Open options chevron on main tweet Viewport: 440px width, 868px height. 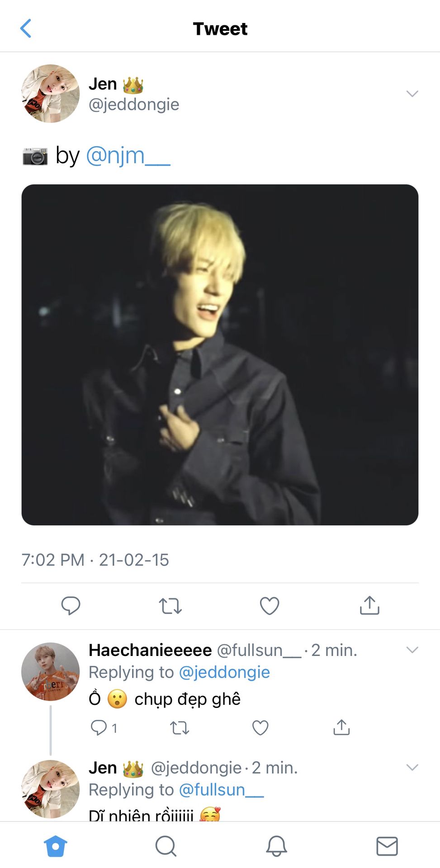click(x=412, y=94)
